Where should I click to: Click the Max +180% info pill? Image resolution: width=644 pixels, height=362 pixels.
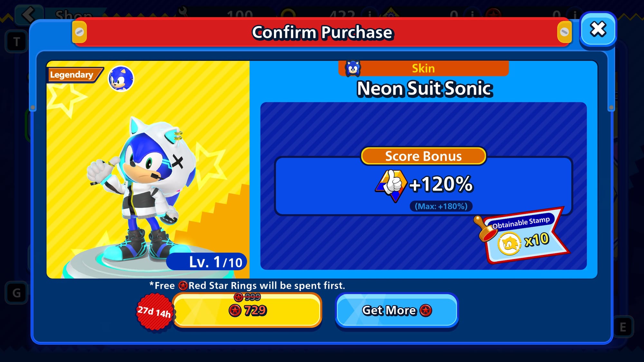point(441,206)
